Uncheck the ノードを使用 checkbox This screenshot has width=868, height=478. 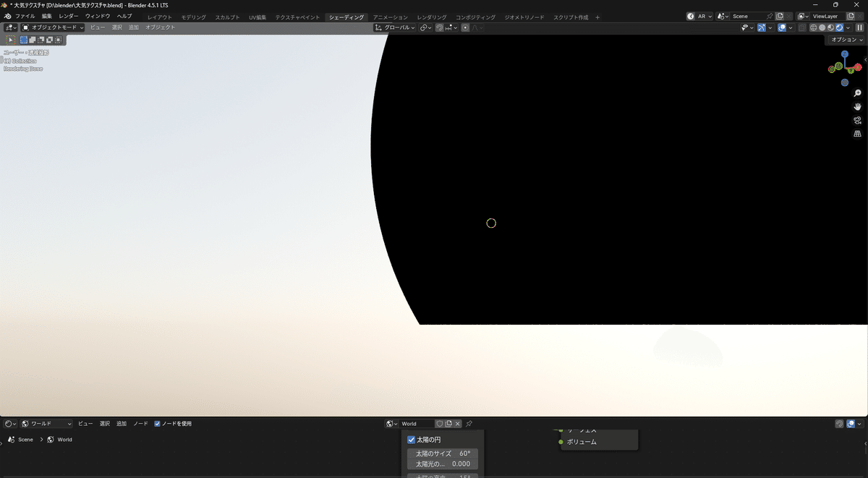157,424
